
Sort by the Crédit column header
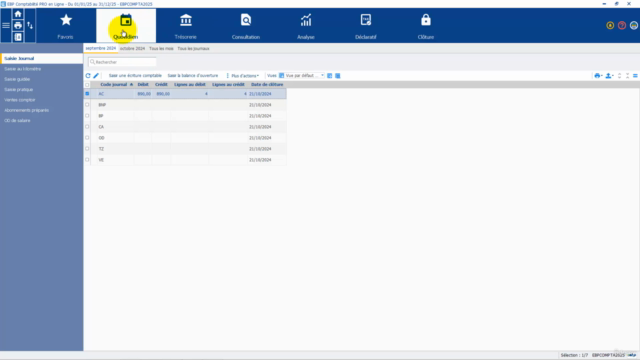[x=161, y=84]
